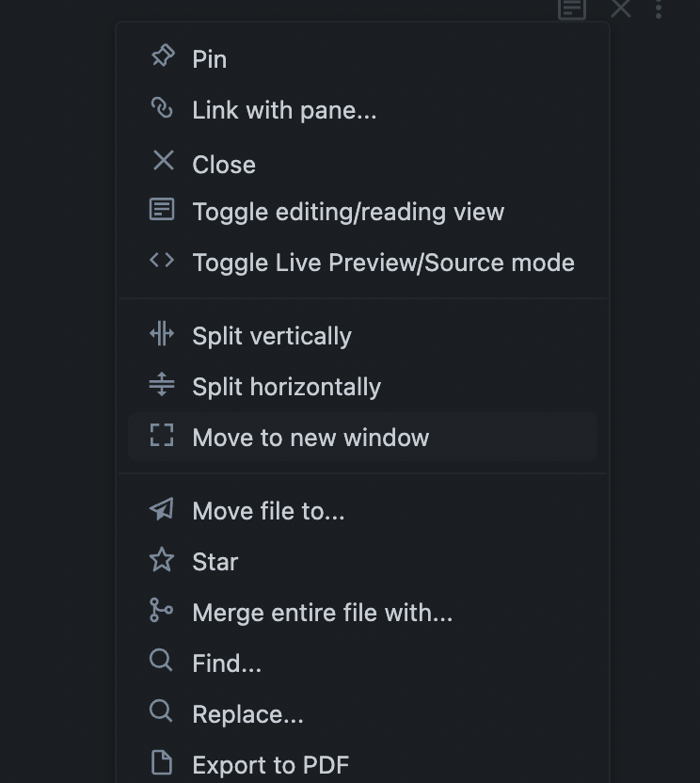Click the paper plane icon for Move file
This screenshot has width=700, height=783.
click(162, 509)
